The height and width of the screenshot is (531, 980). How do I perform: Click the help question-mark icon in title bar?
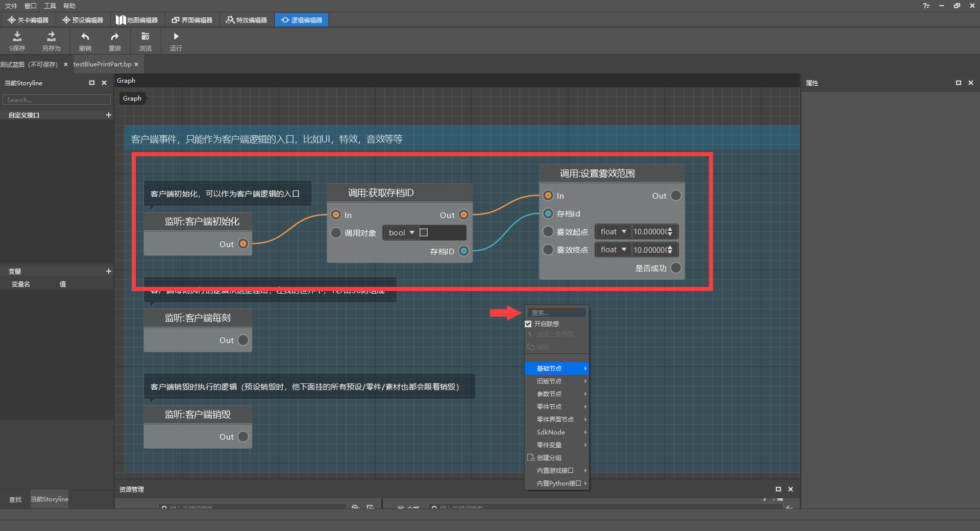926,6
